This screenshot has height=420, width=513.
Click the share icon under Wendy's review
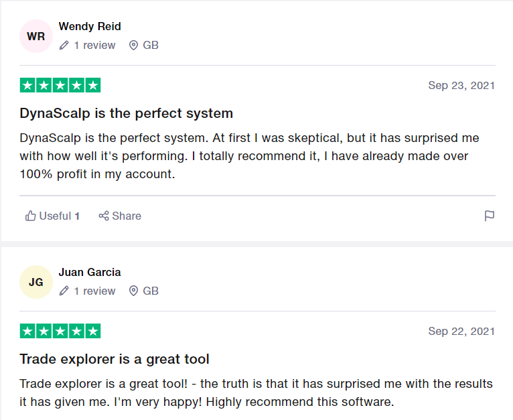[104, 216]
